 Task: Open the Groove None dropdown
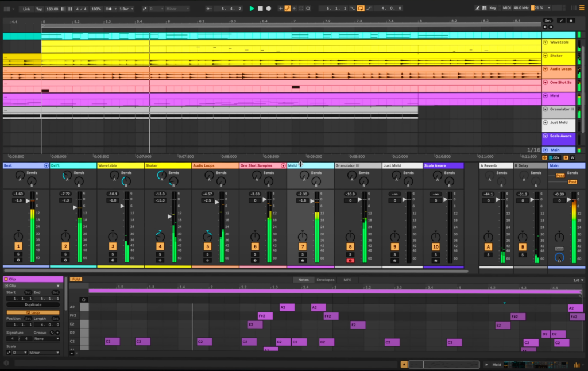pyautogui.click(x=47, y=339)
